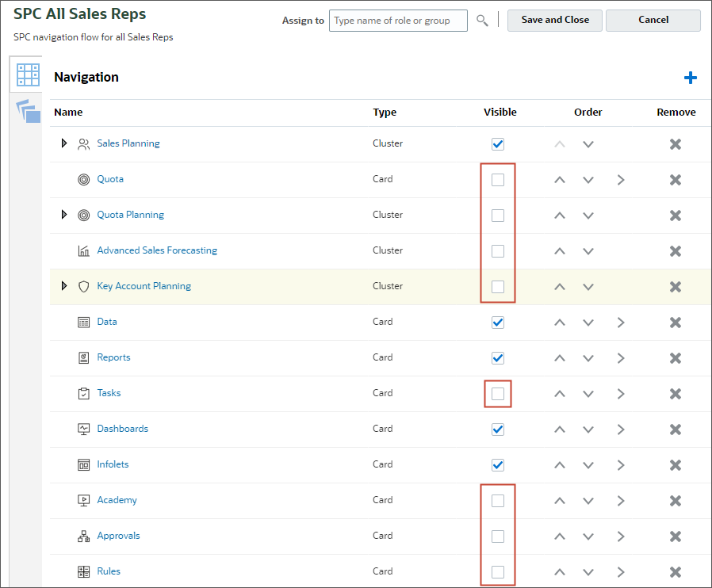This screenshot has width=712, height=588.
Task: Remove the Rules card using its X icon
Action: (x=675, y=571)
